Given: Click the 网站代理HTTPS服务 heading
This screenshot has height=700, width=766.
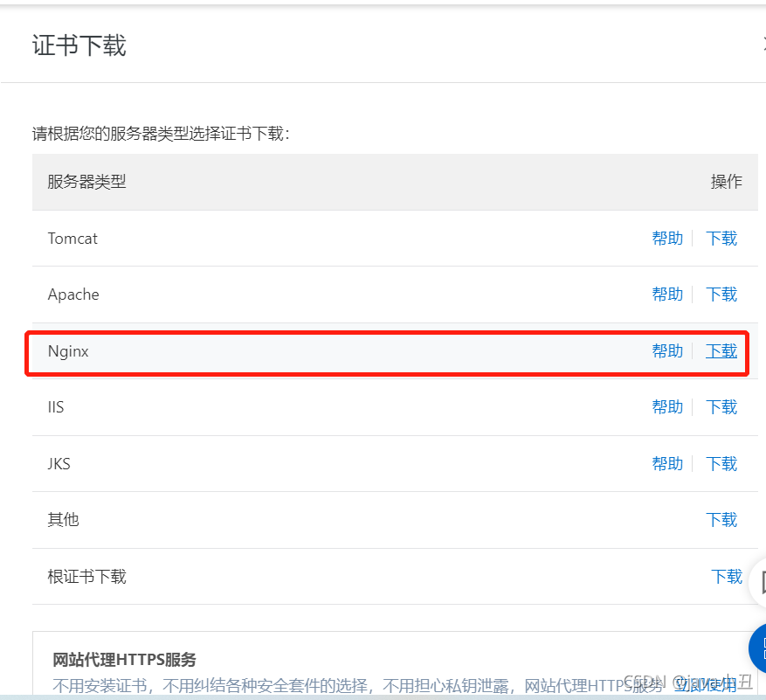Looking at the screenshot, I should [x=124, y=660].
